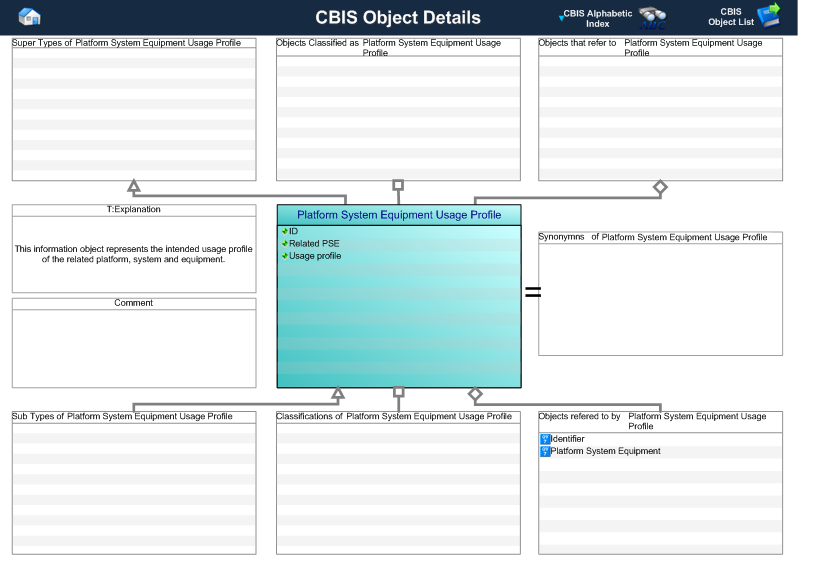Click the Objects refered to by panel header
The width and height of the screenshot is (831, 577).
(x=660, y=421)
